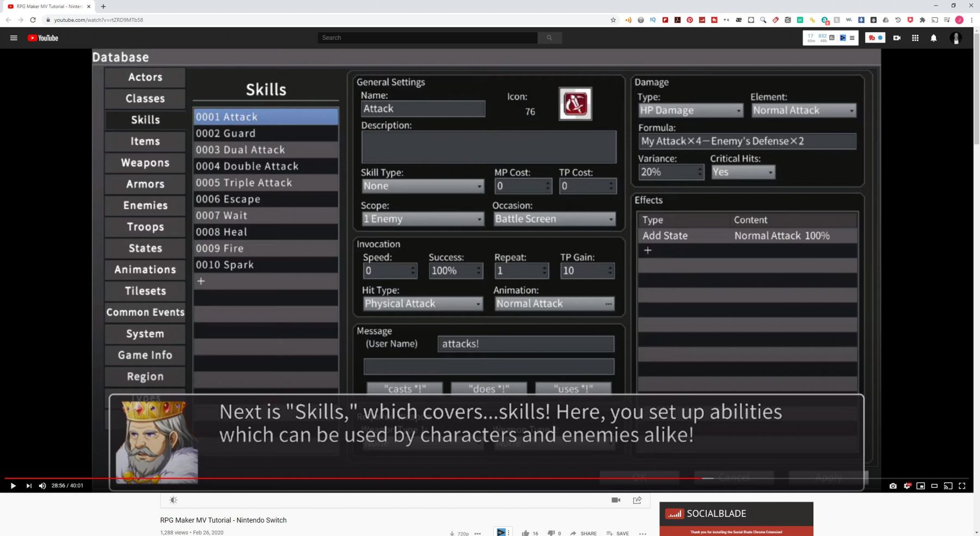Screen dimensions: 980x536
Task: Open the Chrome extensions puzzle icon
Action: point(922,20)
